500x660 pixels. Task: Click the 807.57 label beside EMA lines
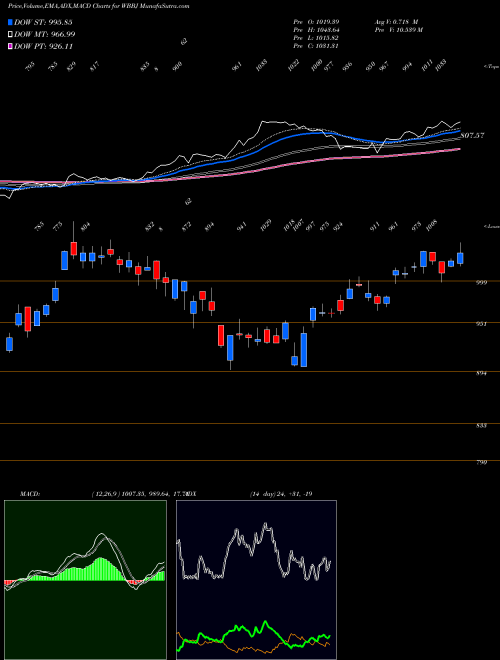click(x=472, y=136)
